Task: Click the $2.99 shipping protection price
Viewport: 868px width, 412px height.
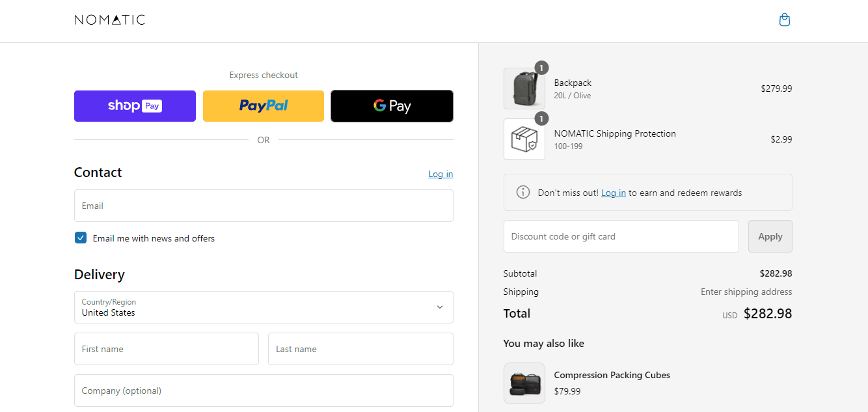Action: click(x=781, y=139)
